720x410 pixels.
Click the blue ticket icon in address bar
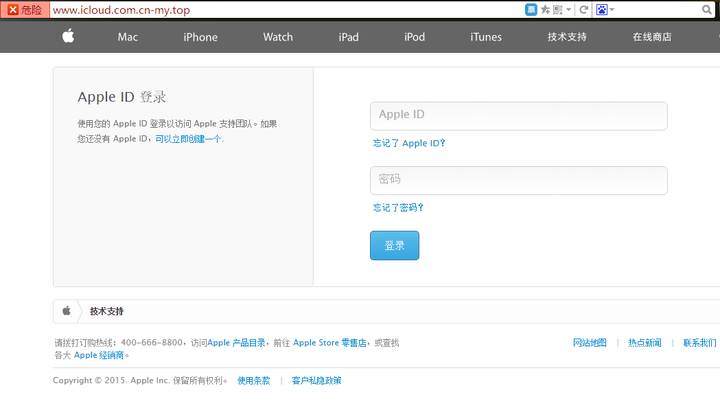531,10
